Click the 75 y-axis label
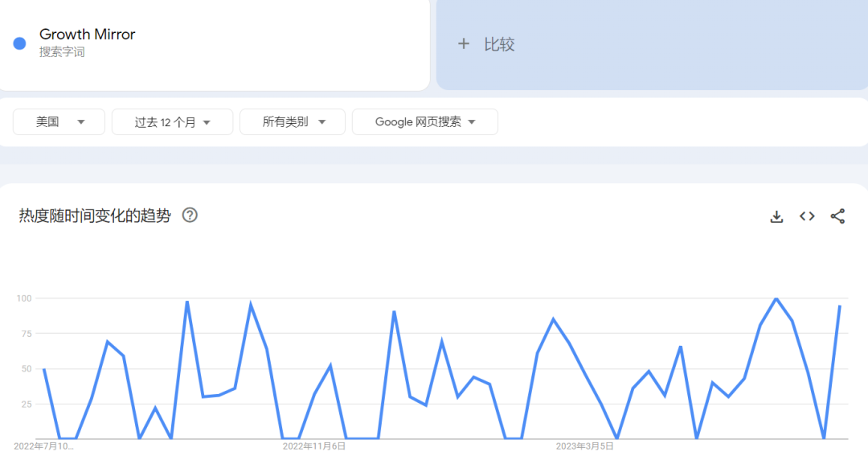Image resolution: width=868 pixels, height=460 pixels. (27, 334)
